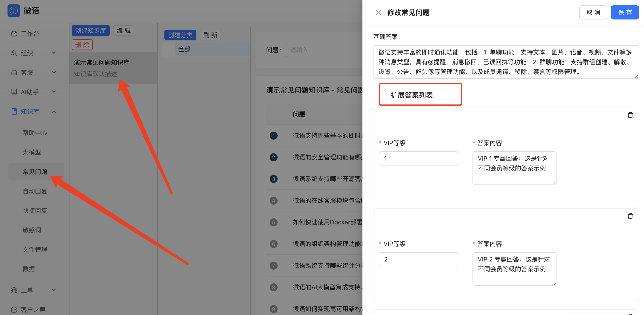This screenshot has width=644, height=315.
Task: Delete the VIP 1 extended answer via trash icon
Action: 630,115
